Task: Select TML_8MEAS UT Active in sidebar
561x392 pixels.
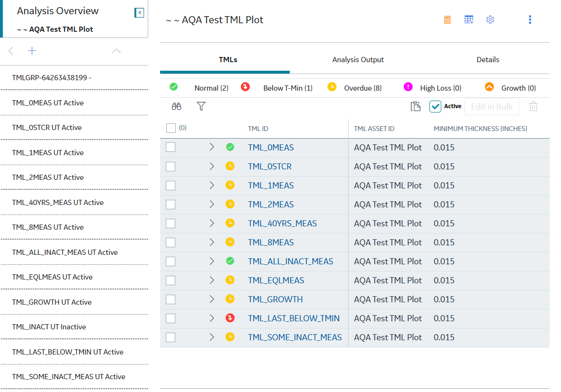Action: coord(75,227)
